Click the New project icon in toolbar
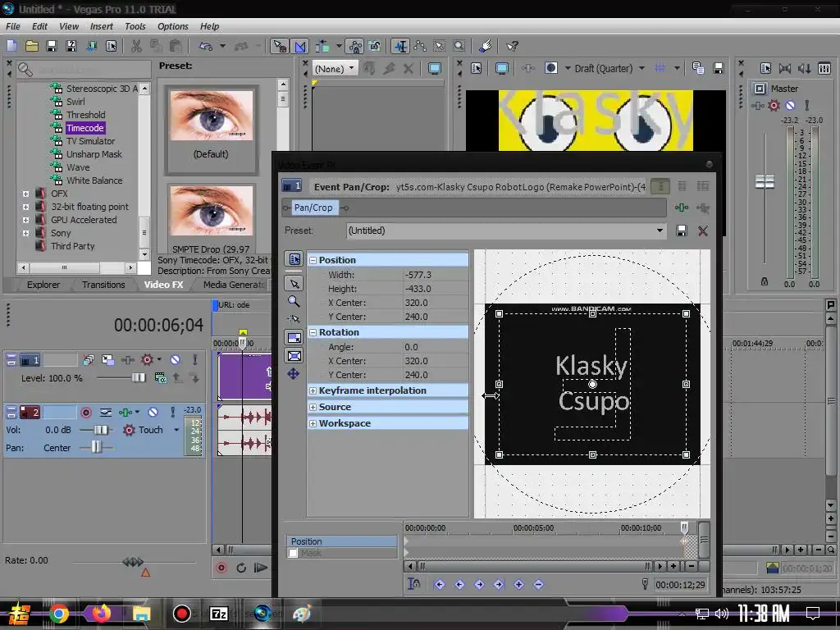Viewport: 840px width, 630px height. (x=11, y=46)
